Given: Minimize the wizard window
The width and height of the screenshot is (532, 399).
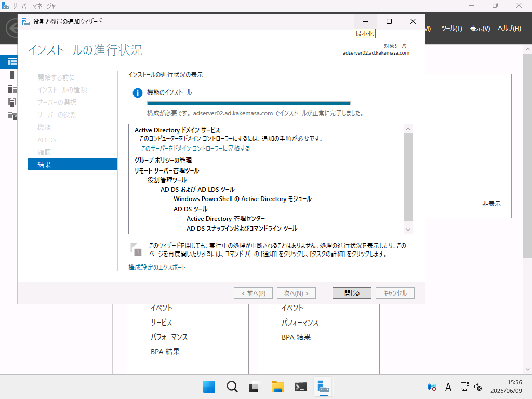Looking at the screenshot, I should point(366,21).
